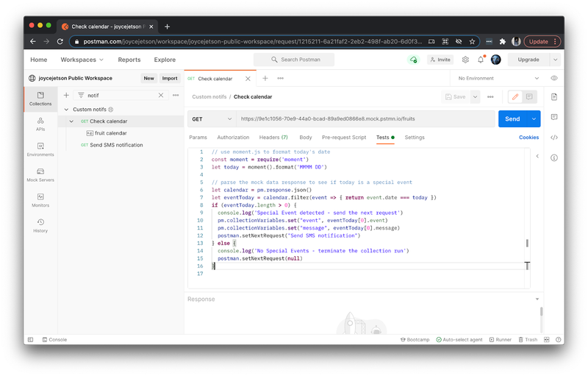The width and height of the screenshot is (588, 376).
Task: Open the No Environment selector
Action: pyautogui.click(x=498, y=79)
